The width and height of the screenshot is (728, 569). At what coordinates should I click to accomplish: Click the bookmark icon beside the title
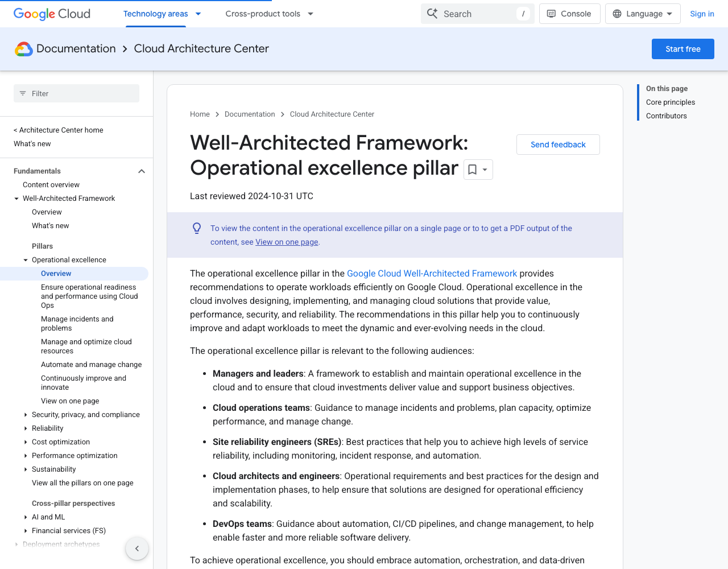(x=472, y=170)
